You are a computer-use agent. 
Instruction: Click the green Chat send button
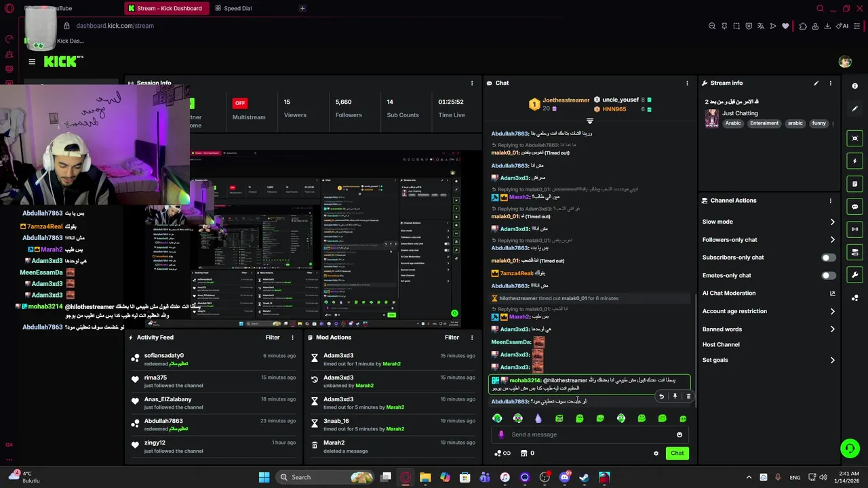coord(677,453)
